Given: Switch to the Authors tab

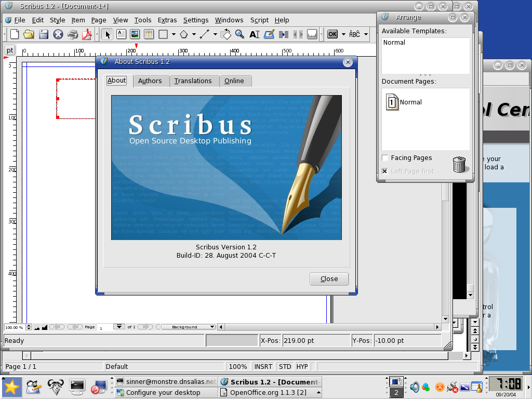Looking at the screenshot, I should 150,81.
